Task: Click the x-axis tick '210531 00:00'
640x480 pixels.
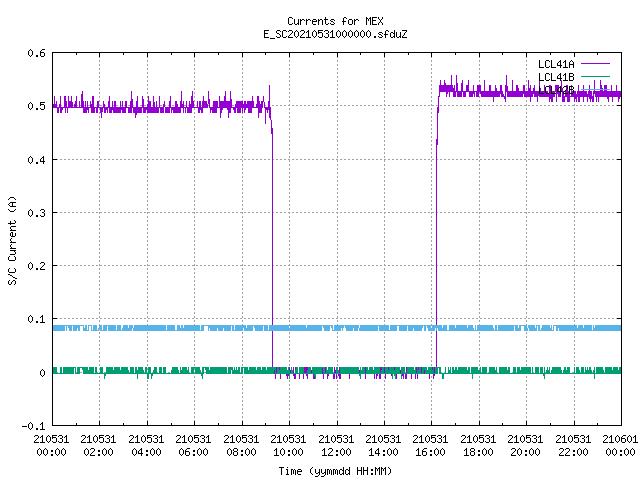Action: 51,446
